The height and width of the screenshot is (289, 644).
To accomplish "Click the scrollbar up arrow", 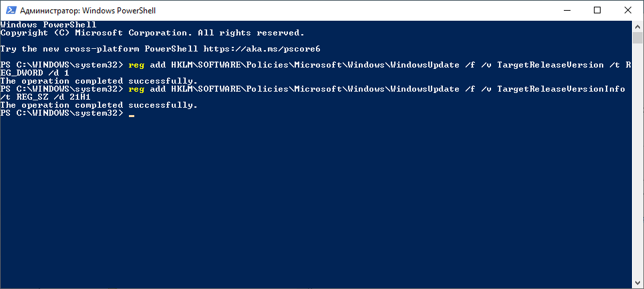I will 638,26.
